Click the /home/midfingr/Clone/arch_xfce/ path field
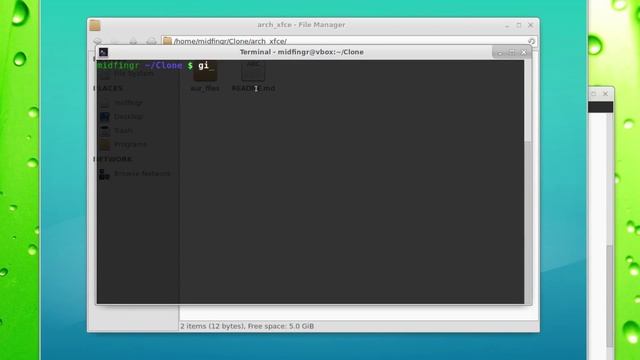This screenshot has height=360, width=640. tap(349, 41)
